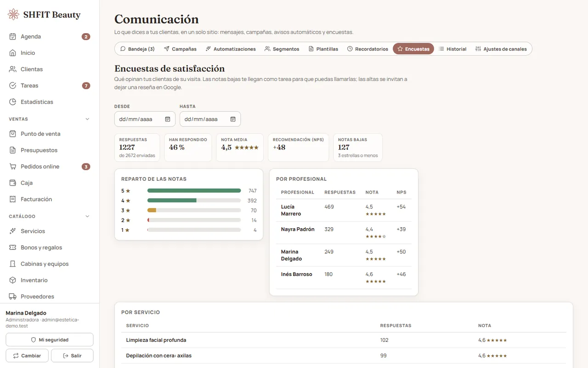Click Limpieza facial profunda service row
588x368 pixels.
[344, 340]
